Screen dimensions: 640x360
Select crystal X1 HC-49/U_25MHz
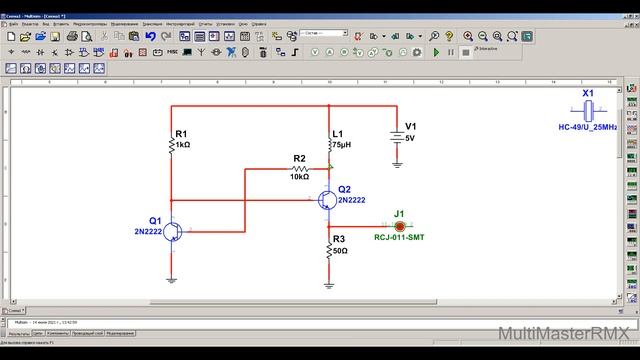(x=588, y=110)
